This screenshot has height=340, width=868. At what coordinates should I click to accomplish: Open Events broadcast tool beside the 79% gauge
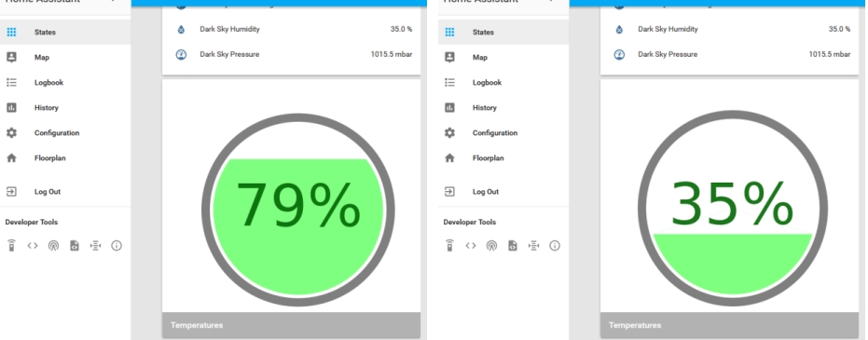click(x=53, y=246)
